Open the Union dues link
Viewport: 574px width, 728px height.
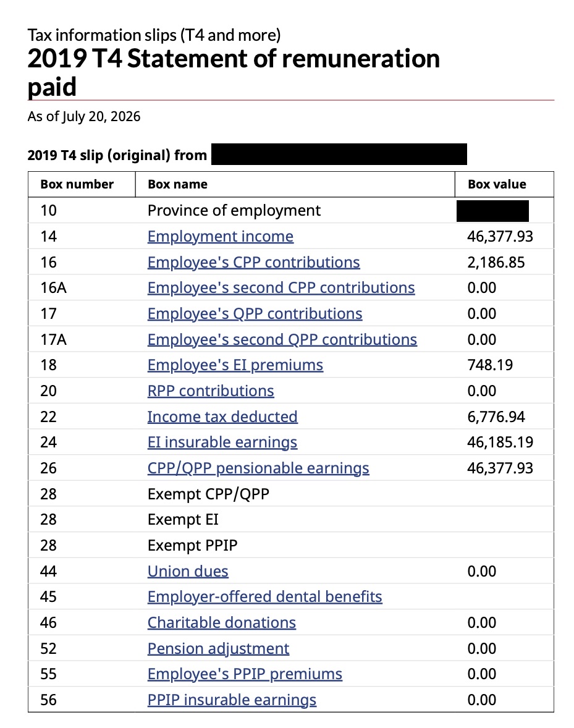188,572
